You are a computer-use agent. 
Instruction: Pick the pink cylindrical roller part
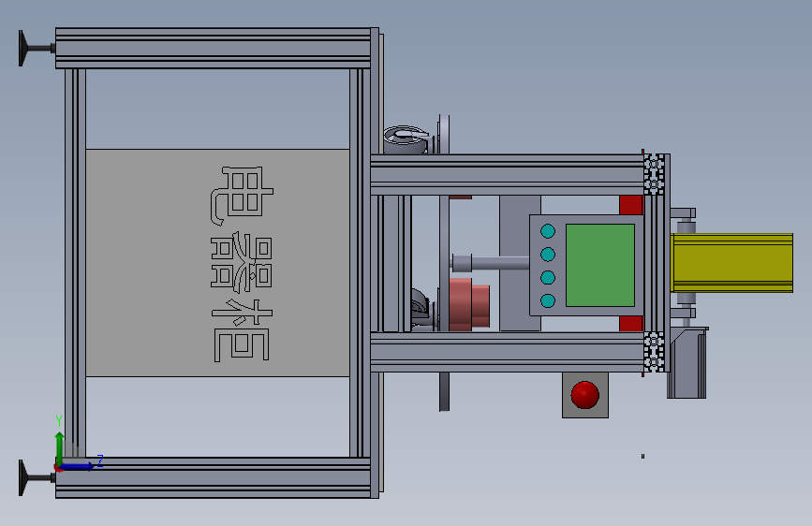click(469, 304)
